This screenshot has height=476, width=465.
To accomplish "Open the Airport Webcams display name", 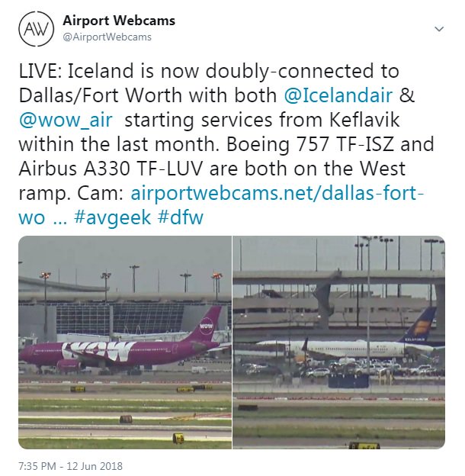I will tap(119, 21).
